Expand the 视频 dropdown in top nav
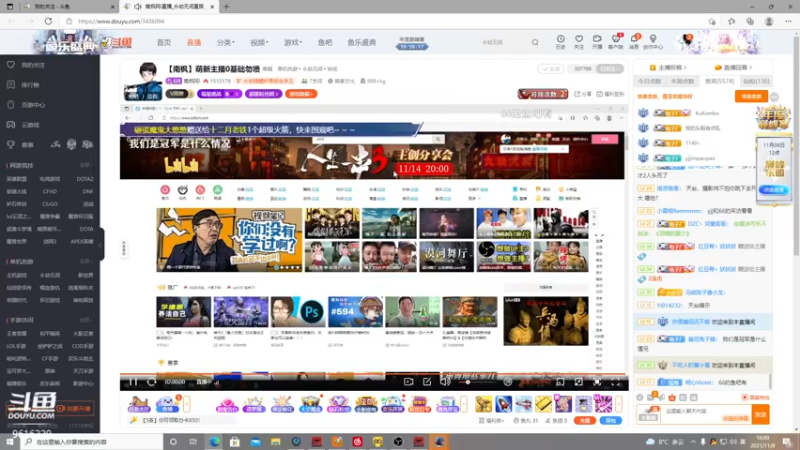 (259, 42)
